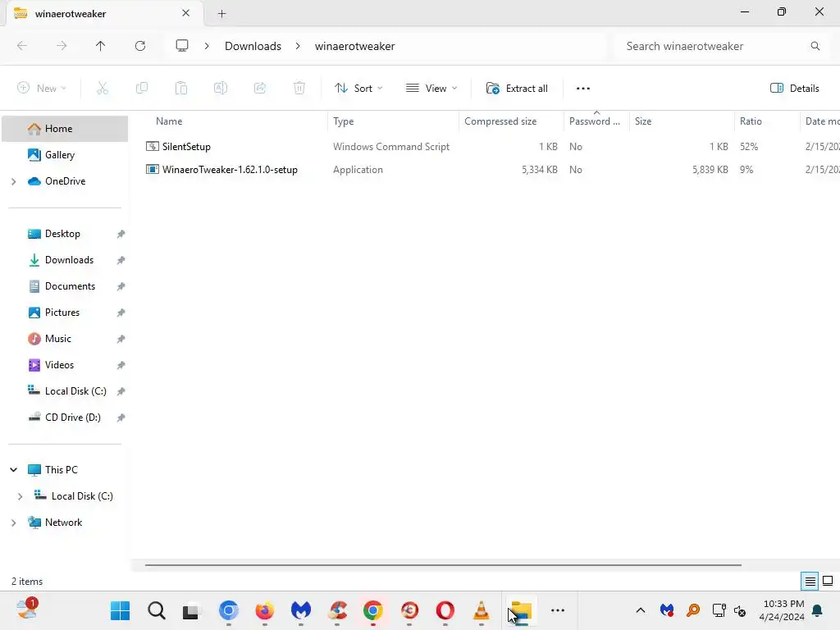Click chevron after Downloads in address bar
Image resolution: width=840 pixels, height=630 pixels.
[x=298, y=46]
